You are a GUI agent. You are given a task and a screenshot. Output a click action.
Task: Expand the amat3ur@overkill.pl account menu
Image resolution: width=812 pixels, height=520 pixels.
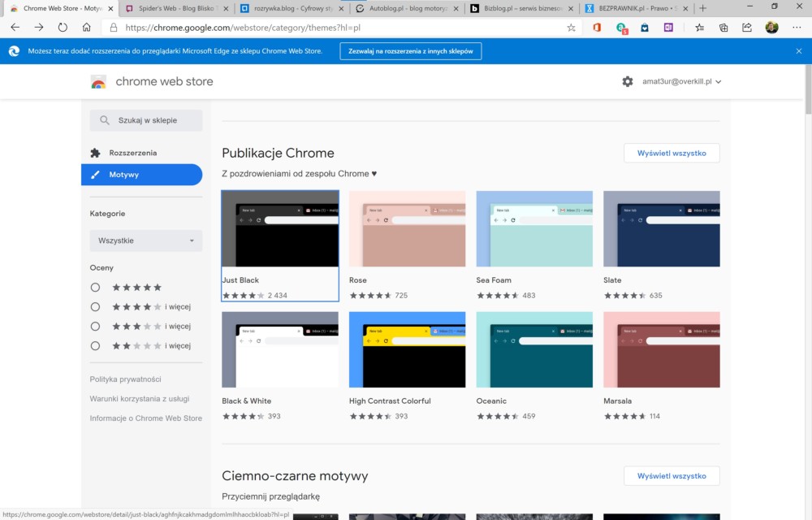pyautogui.click(x=681, y=81)
